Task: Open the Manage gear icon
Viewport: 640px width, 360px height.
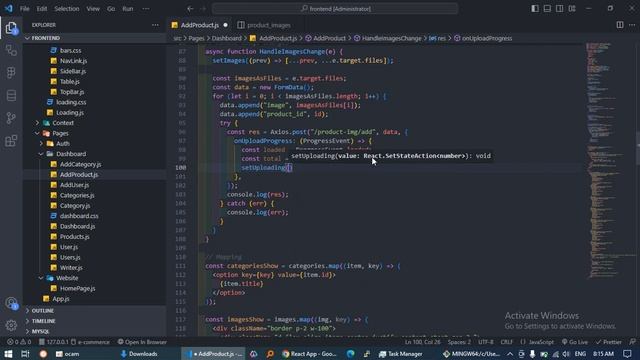Action: pyautogui.click(x=11, y=325)
